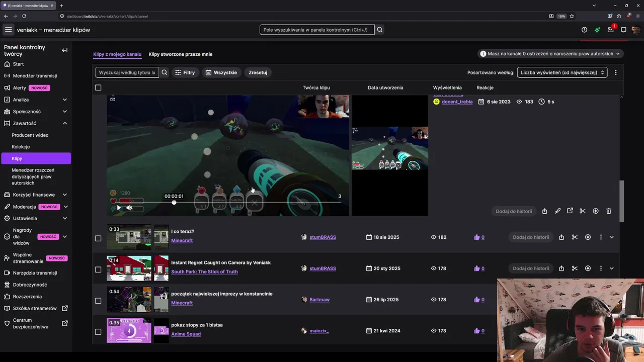Reload the browser page
The width and height of the screenshot is (644, 362).
point(24,16)
